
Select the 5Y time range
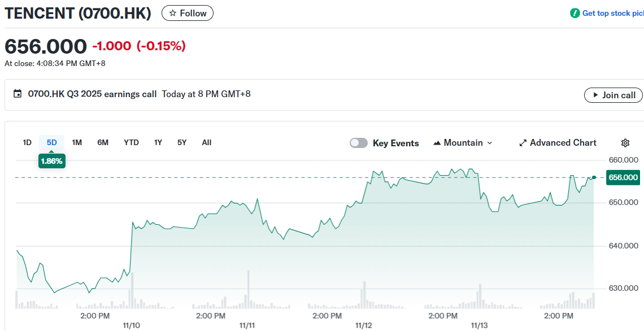click(182, 142)
